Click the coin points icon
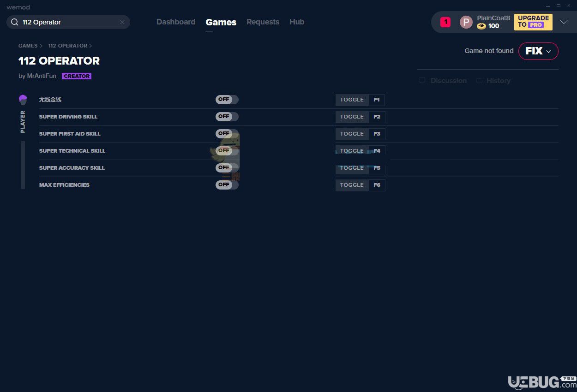Image resolution: width=577 pixels, height=392 pixels. pos(481,26)
